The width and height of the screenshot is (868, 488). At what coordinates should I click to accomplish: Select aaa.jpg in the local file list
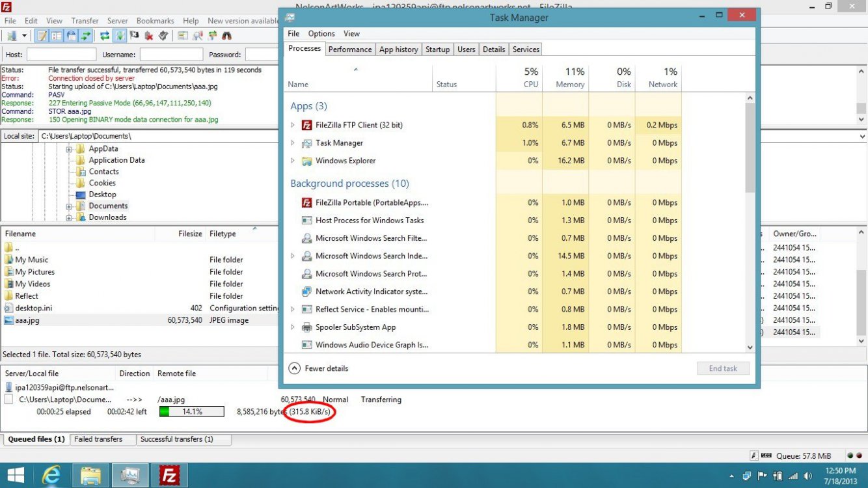coord(139,320)
